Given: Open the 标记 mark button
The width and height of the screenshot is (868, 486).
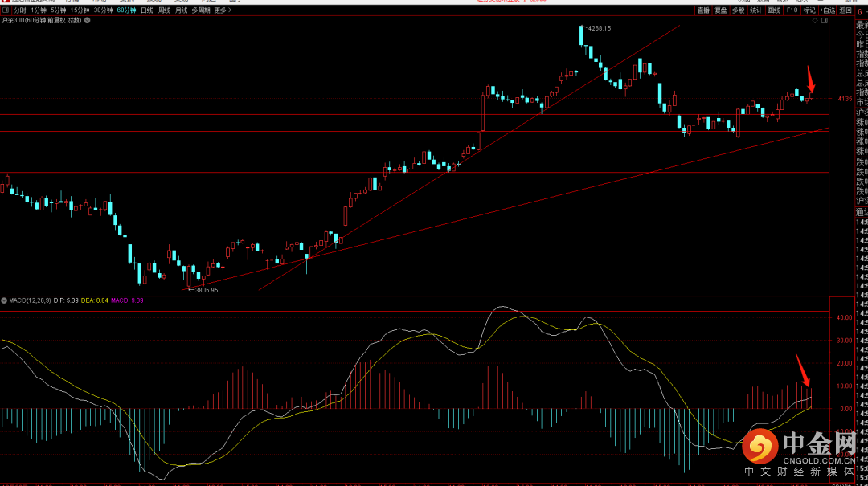Looking at the screenshot, I should [809, 10].
